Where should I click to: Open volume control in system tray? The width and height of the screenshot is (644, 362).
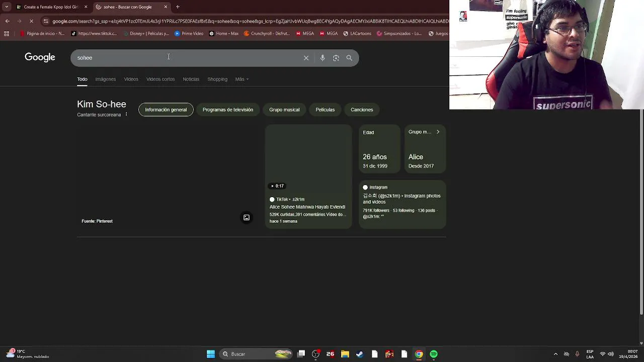coord(611,354)
